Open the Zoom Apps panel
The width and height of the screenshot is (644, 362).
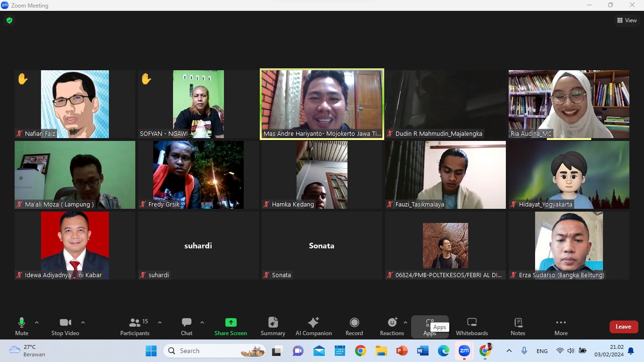click(x=429, y=326)
